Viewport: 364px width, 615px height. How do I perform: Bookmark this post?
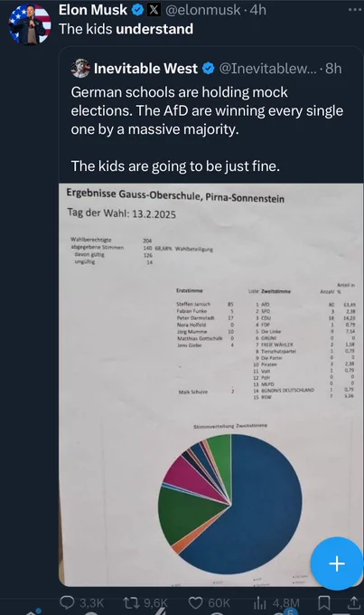pyautogui.click(x=323, y=603)
